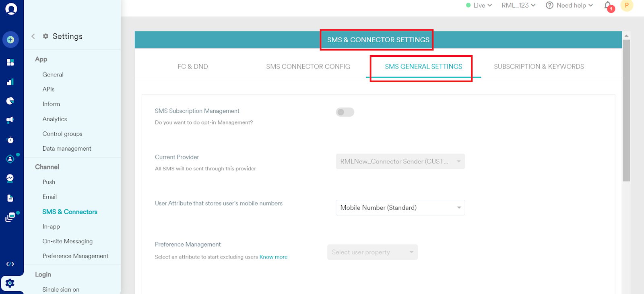Open the code brackets integrations icon
644x294 pixels.
pos(10,264)
